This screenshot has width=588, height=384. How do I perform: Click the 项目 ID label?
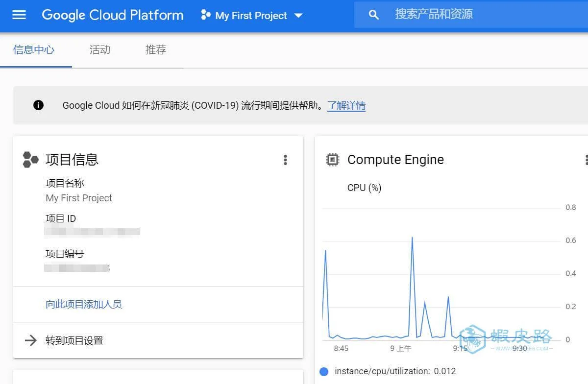[x=61, y=218]
